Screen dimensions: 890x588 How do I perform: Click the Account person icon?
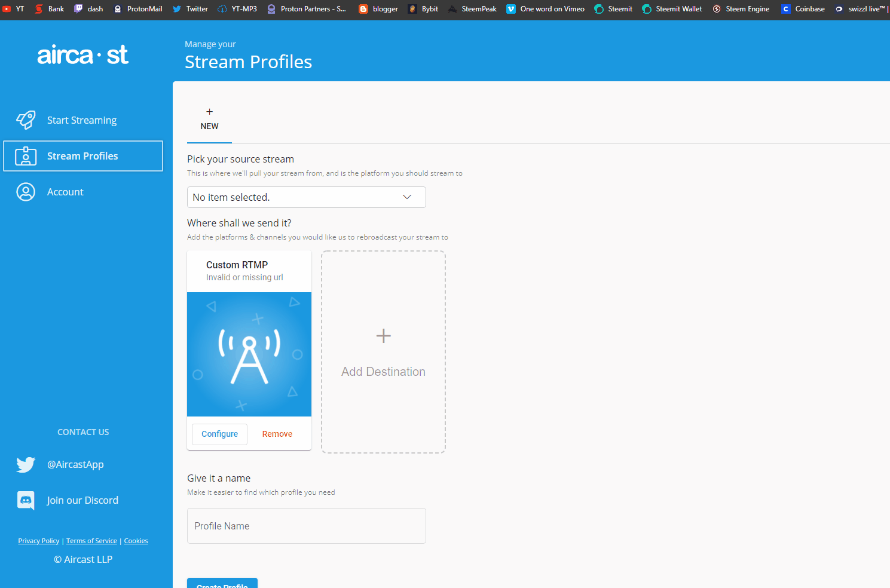click(x=26, y=192)
